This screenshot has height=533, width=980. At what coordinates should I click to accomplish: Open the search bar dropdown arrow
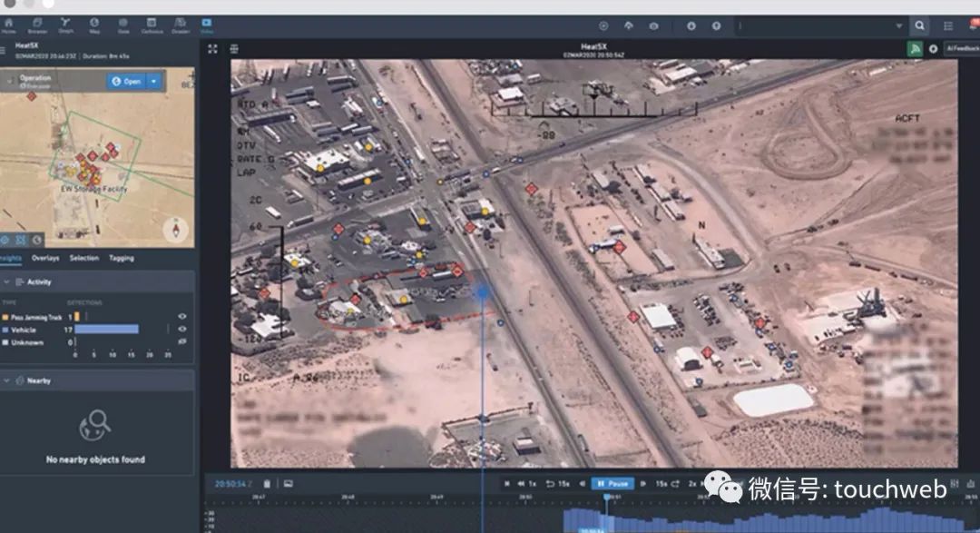[898, 25]
